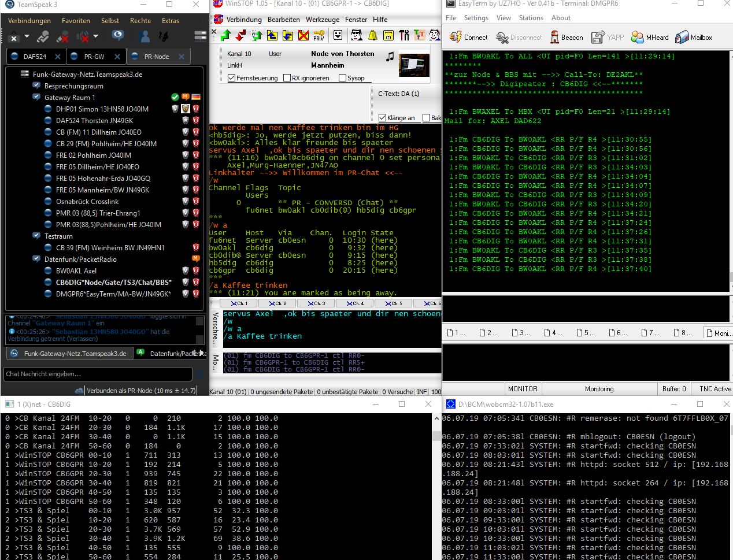The width and height of the screenshot is (733, 560).
Task: Toggle Klänge an checkbox
Action: (382, 118)
